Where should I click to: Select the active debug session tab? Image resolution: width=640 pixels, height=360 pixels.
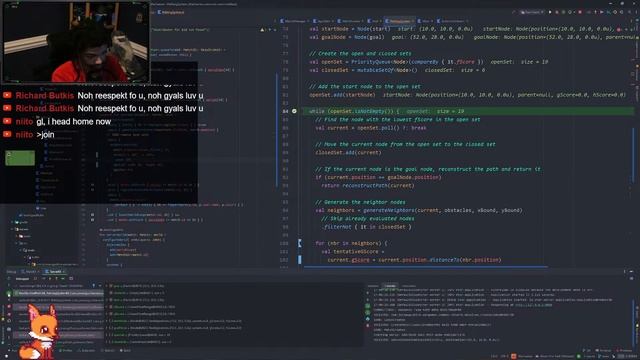point(54,271)
